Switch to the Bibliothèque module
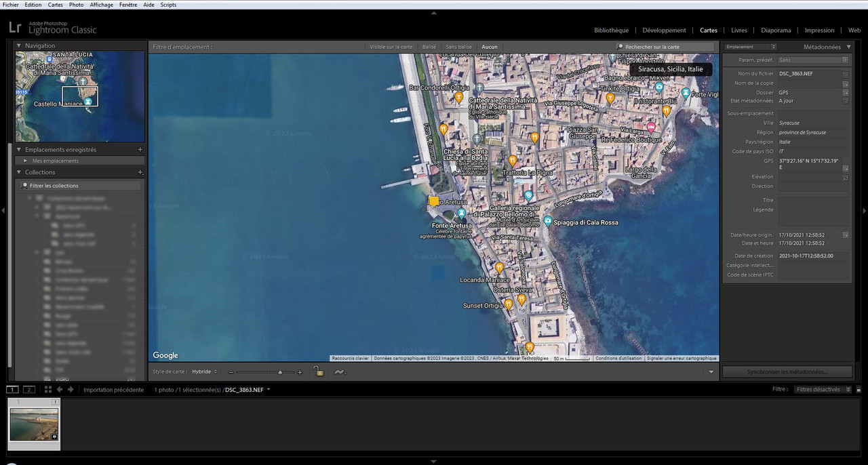Image resolution: width=868 pixels, height=465 pixels. tap(611, 31)
